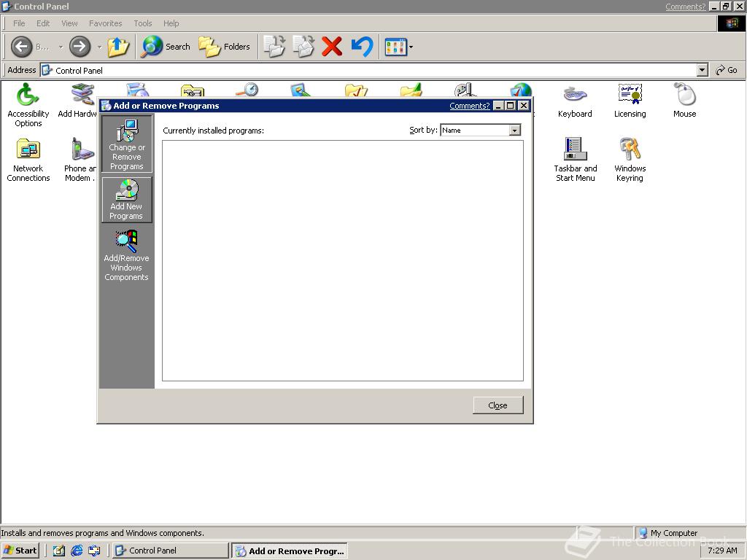Click the Move To toolbar icon
Viewport: 747px width, 560px height.
pyautogui.click(x=274, y=47)
